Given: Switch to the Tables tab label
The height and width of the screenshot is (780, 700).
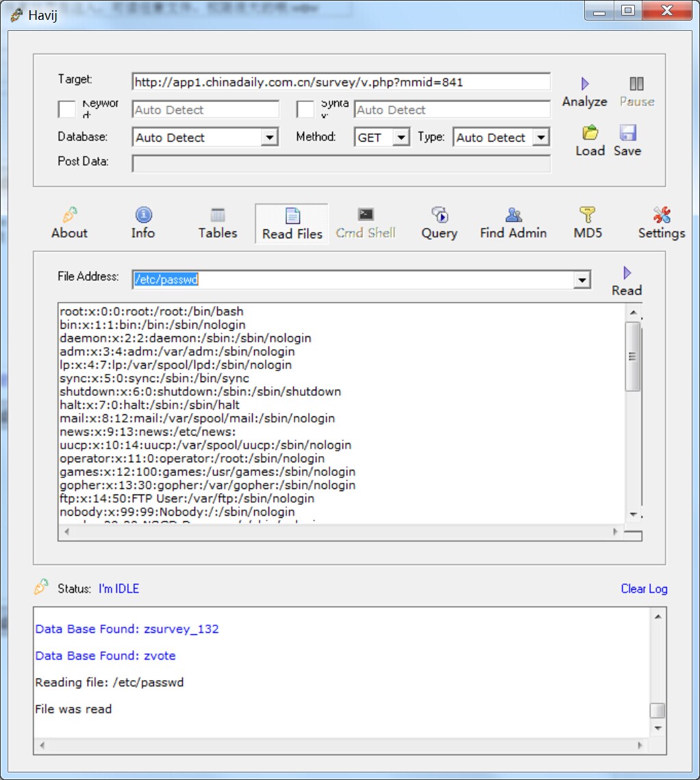Looking at the screenshot, I should (x=218, y=233).
